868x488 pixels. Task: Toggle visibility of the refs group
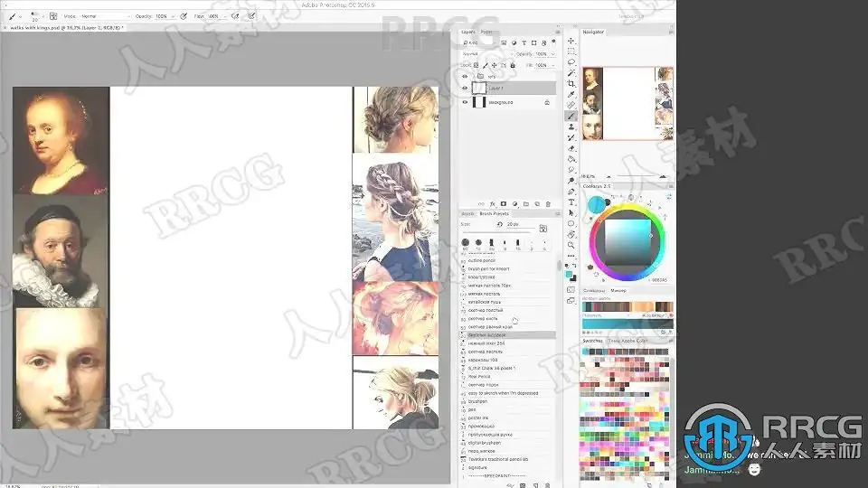(465, 76)
